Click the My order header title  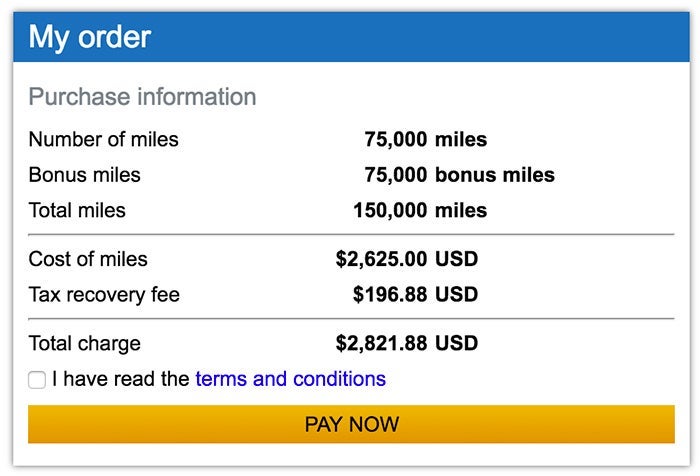90,37
